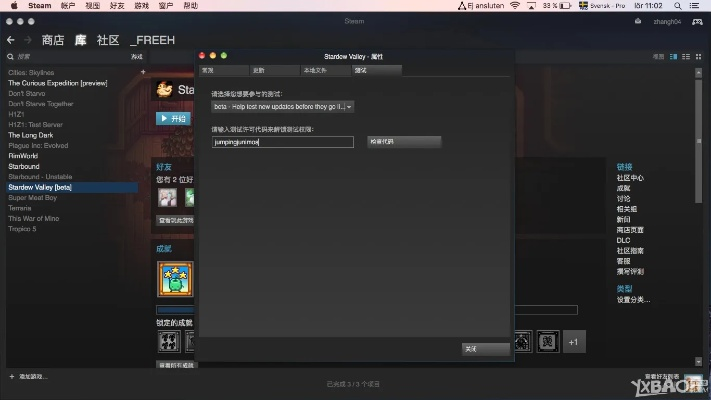Click the achievement progress bar

pyautogui.click(x=367, y=310)
